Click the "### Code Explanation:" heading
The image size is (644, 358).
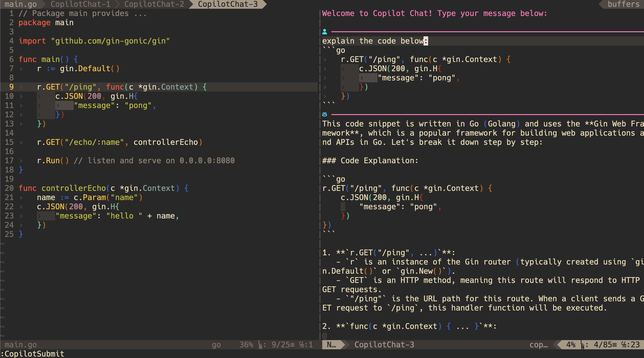click(x=370, y=161)
